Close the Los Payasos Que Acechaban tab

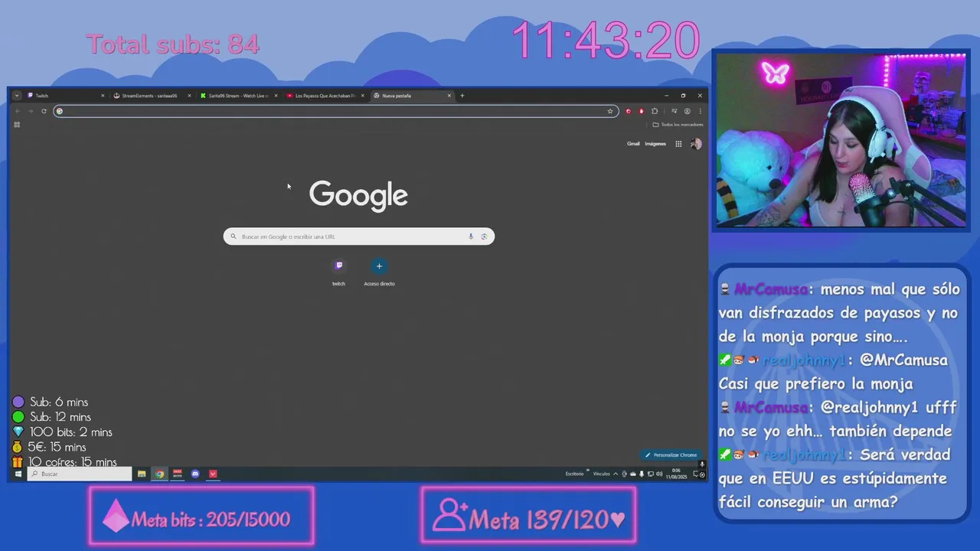point(363,96)
